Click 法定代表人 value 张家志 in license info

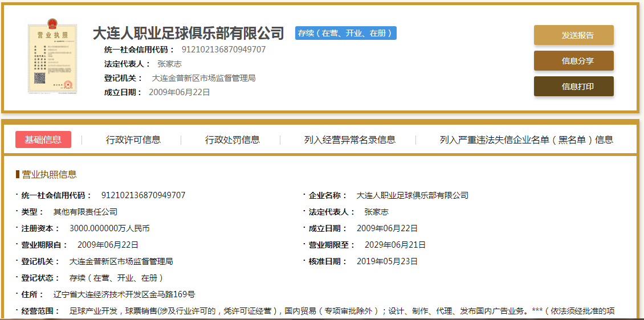[376, 212]
